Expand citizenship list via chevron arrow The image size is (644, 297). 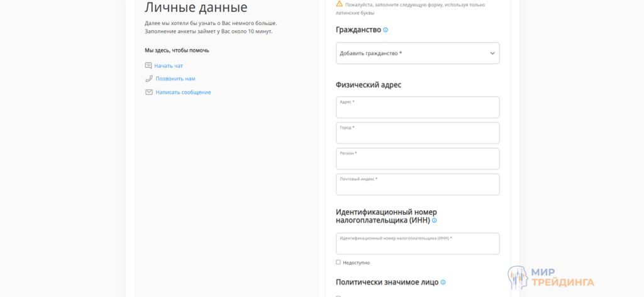(492, 53)
